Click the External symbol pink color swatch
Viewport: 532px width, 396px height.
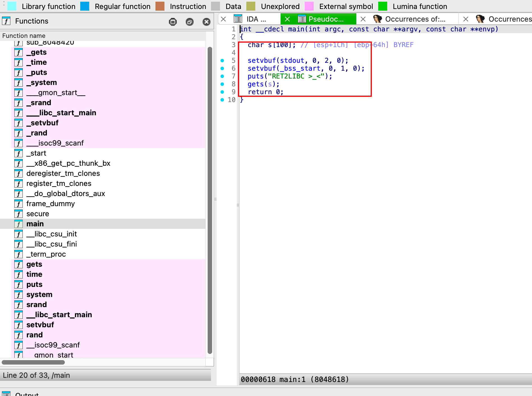pyautogui.click(x=309, y=6)
